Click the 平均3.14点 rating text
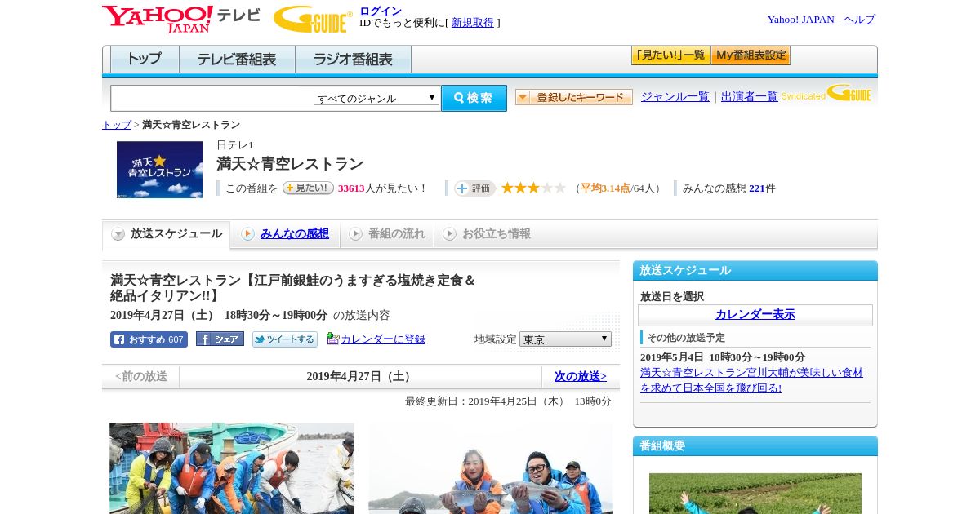 coord(605,188)
